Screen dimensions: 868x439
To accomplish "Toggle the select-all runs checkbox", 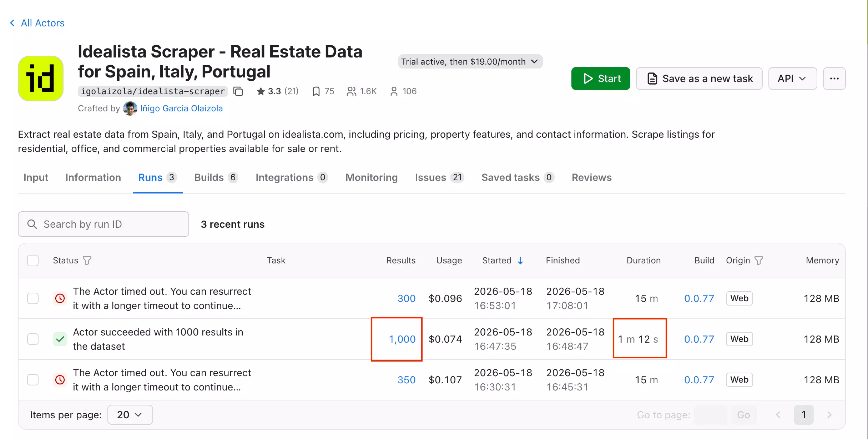I will point(33,261).
